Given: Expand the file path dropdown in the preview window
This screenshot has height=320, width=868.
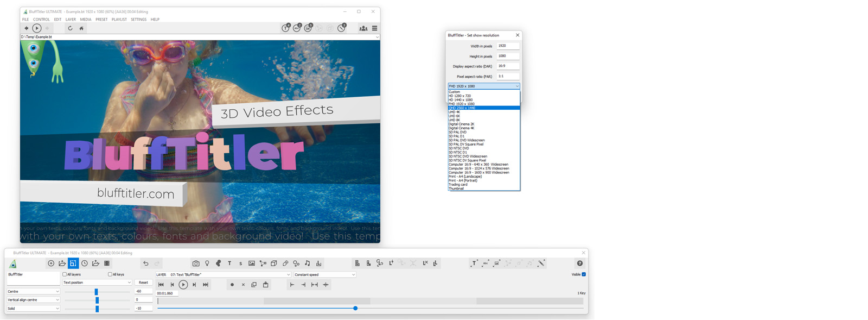Looking at the screenshot, I should pyautogui.click(x=377, y=37).
